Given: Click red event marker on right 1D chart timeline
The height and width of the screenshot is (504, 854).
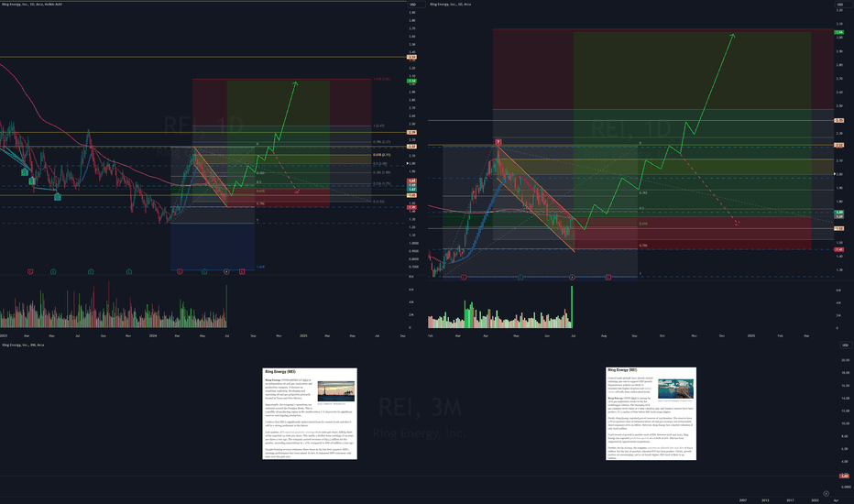Looking at the screenshot, I should [x=464, y=278].
